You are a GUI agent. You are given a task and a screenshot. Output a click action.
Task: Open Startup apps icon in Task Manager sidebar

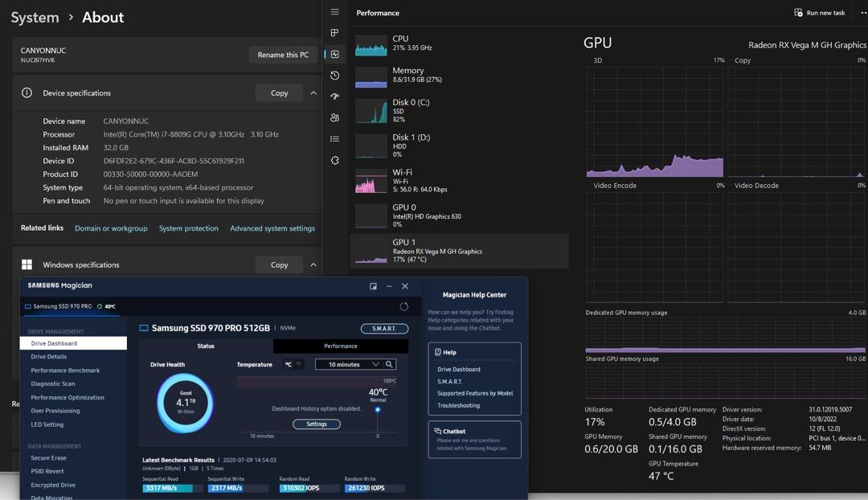(335, 96)
